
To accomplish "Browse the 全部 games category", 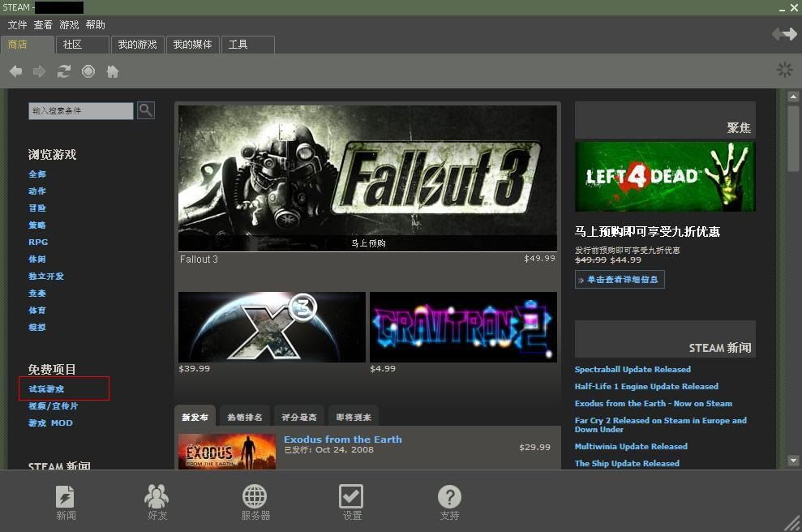I will (x=37, y=174).
